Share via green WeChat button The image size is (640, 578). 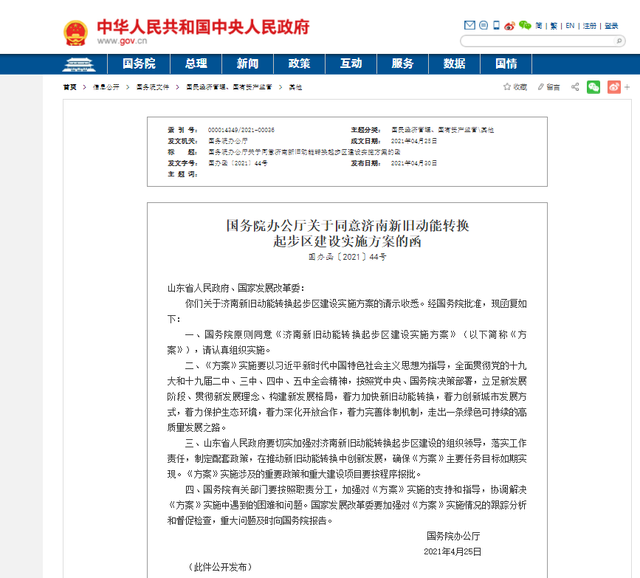click(594, 87)
